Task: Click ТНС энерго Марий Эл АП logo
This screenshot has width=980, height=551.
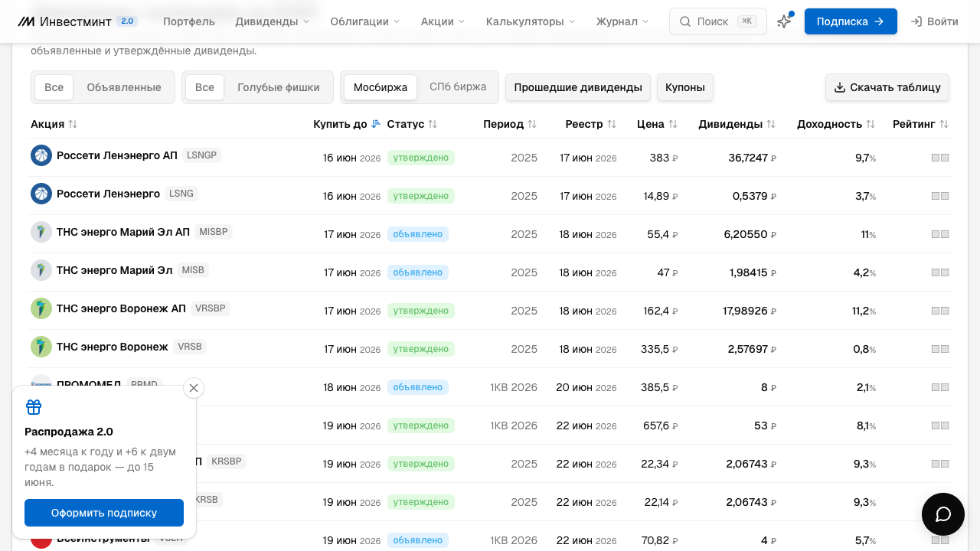Action: coord(41,232)
